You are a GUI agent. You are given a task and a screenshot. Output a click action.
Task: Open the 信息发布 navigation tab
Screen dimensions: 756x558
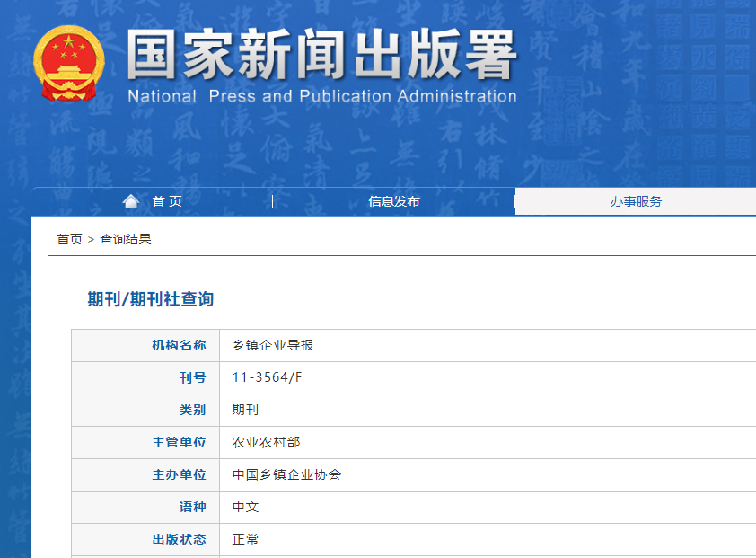coord(394,201)
